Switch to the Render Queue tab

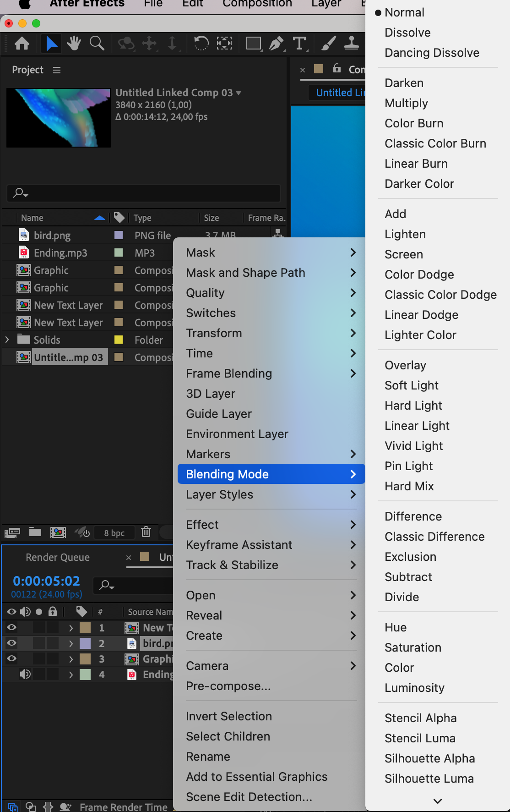pyautogui.click(x=58, y=557)
